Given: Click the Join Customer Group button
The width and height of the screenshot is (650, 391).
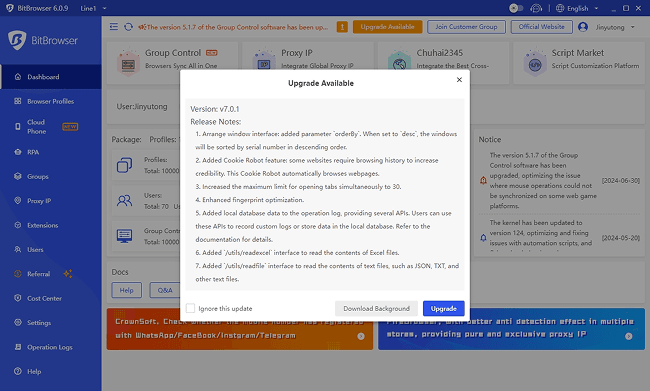Looking at the screenshot, I should click(466, 27).
